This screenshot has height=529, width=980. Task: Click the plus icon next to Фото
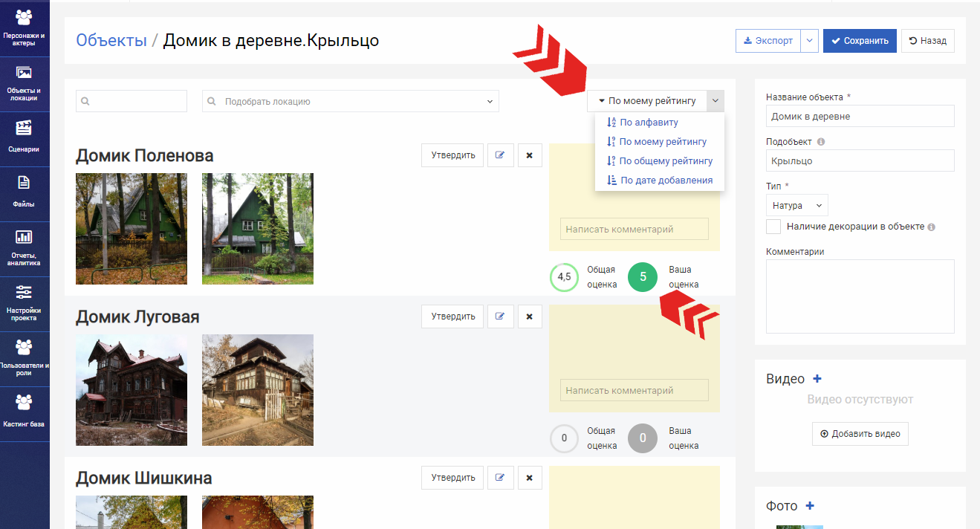tap(810, 506)
